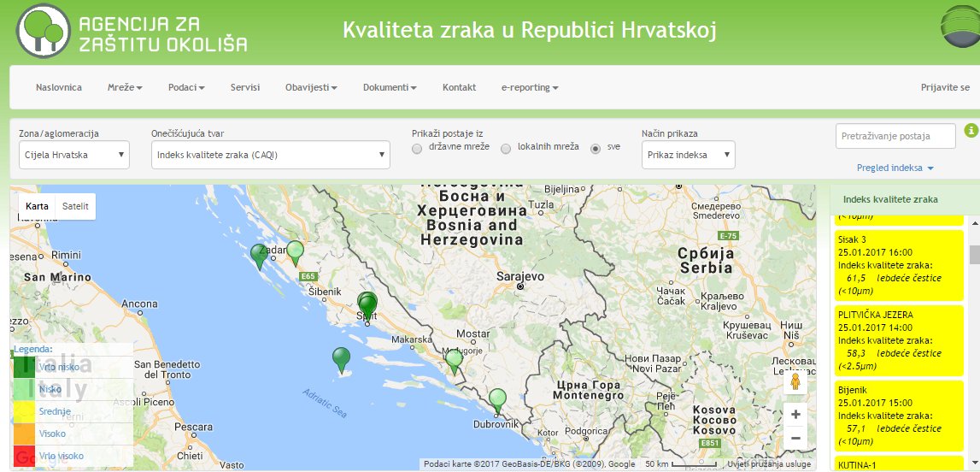Select the Sisak 3 station card
The image size is (980, 472).
pyautogui.click(x=899, y=265)
